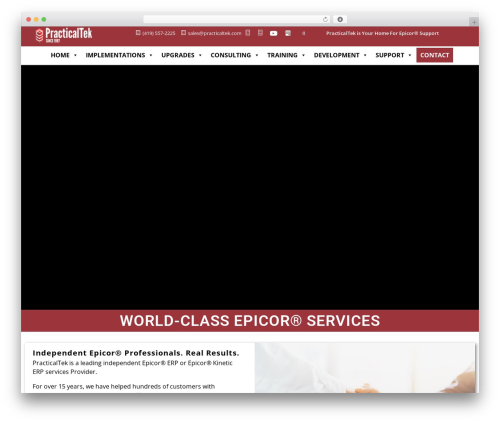Viewport: 500px width, 423px height.
Task: Click the CONTACT button
Action: point(434,55)
